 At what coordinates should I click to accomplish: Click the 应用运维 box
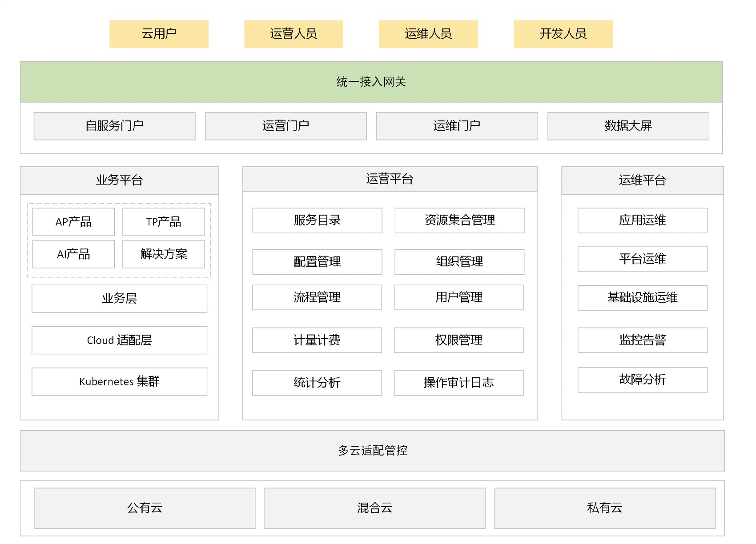point(643,220)
